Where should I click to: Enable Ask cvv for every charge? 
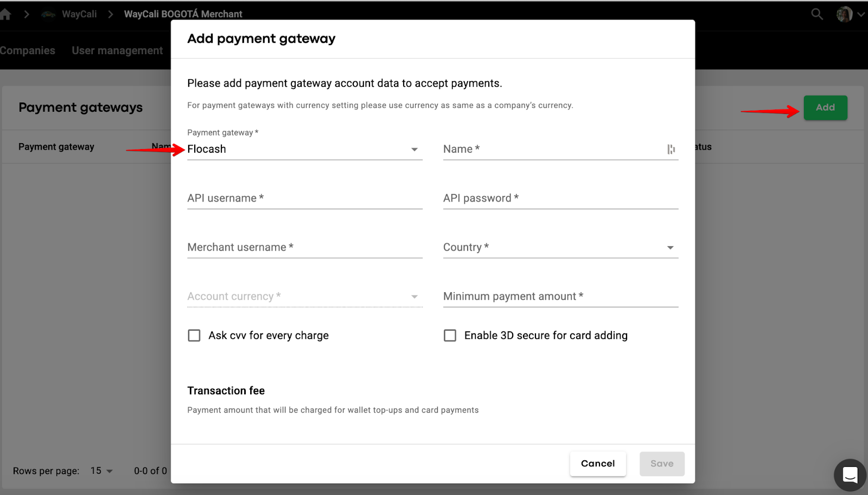tap(194, 336)
